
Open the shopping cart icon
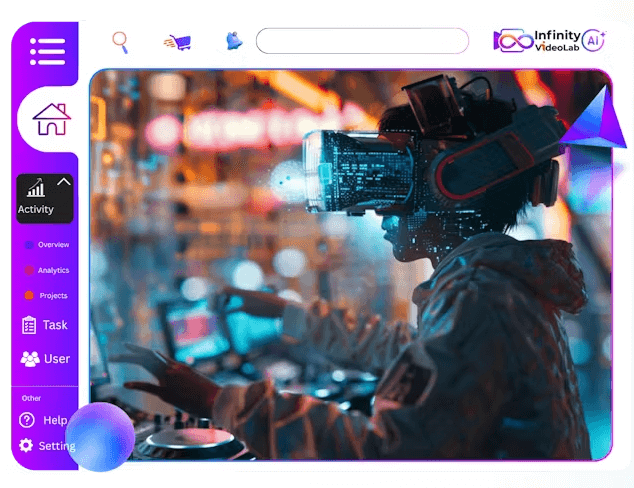(x=178, y=42)
